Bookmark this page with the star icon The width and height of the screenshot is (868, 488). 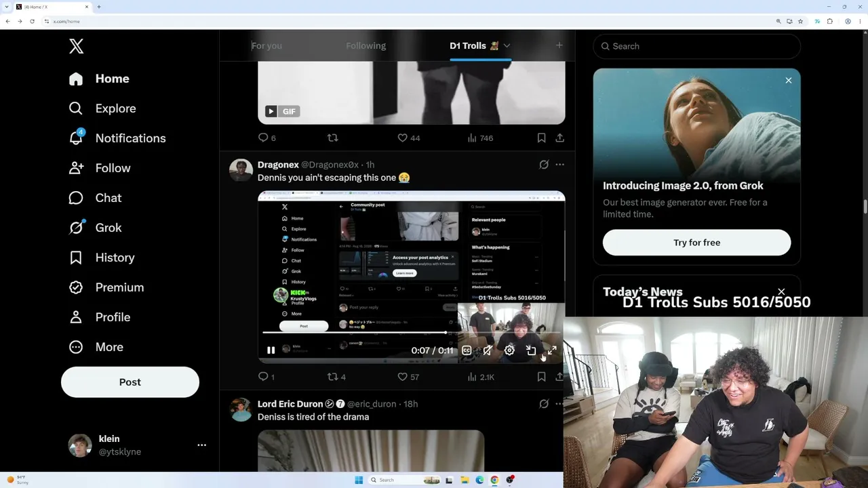(x=801, y=21)
